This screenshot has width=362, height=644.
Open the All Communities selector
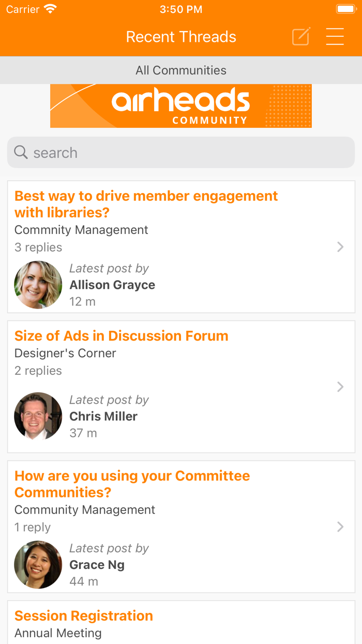coord(181,70)
